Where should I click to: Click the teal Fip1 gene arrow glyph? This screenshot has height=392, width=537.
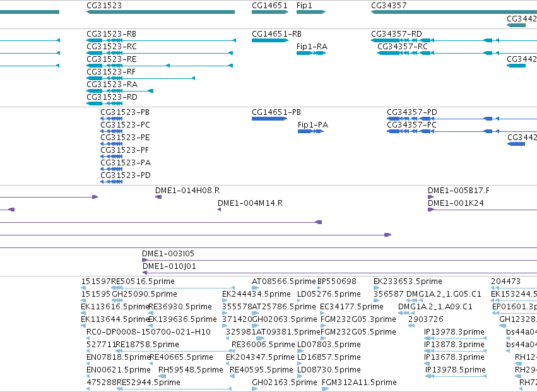(311, 12)
